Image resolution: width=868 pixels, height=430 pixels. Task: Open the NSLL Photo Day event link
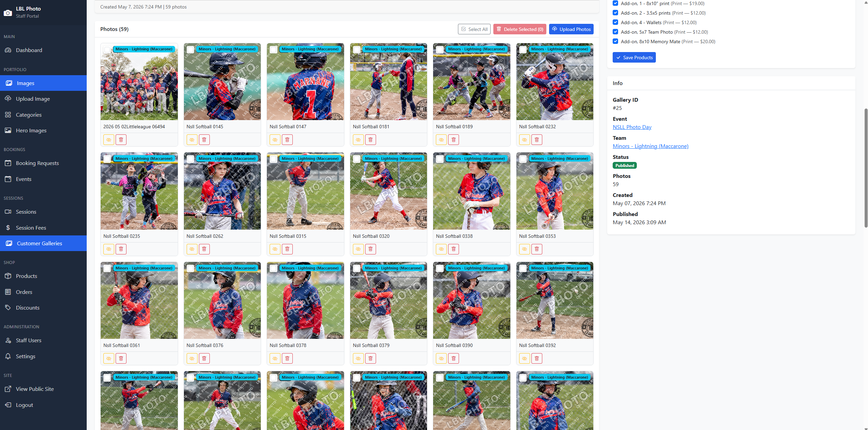tap(632, 127)
